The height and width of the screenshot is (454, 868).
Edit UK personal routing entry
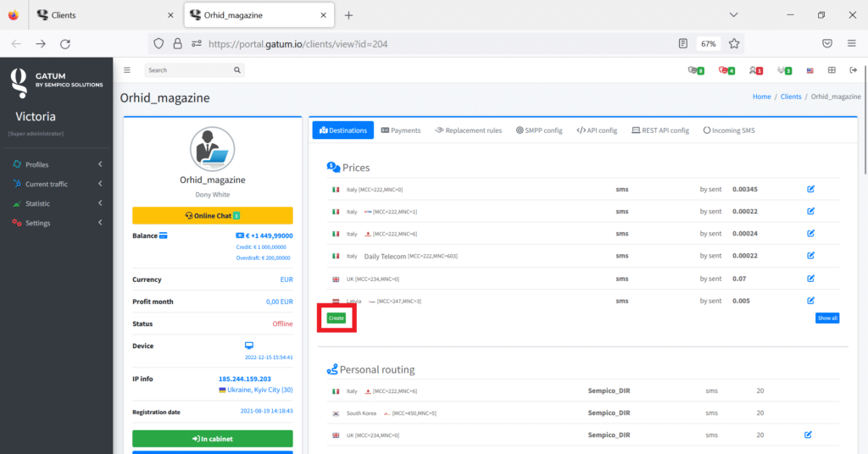808,435
